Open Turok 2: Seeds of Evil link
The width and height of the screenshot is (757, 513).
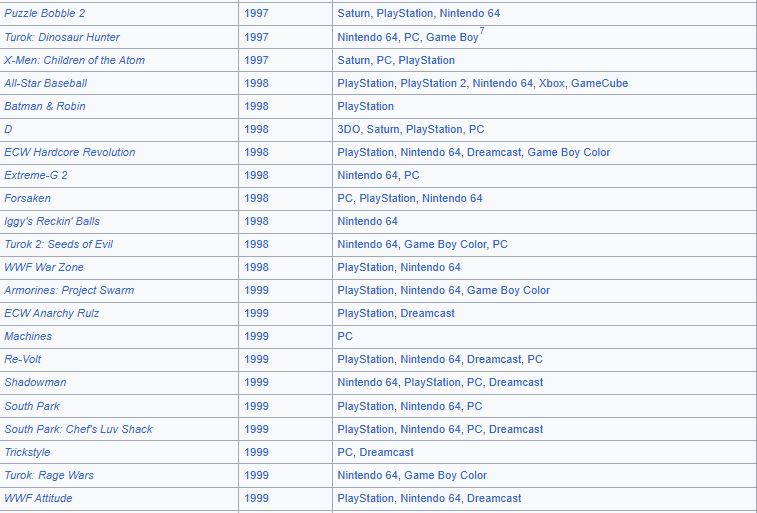[x=58, y=244]
